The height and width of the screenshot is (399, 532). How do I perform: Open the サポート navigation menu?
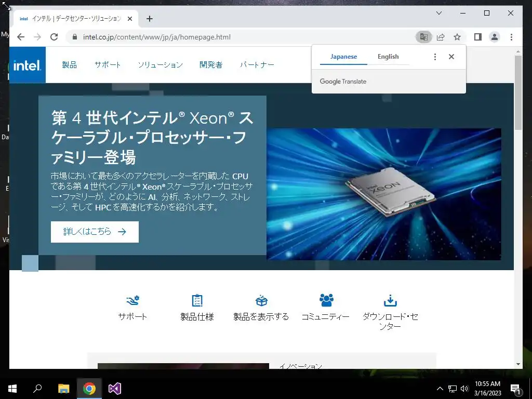(108, 65)
